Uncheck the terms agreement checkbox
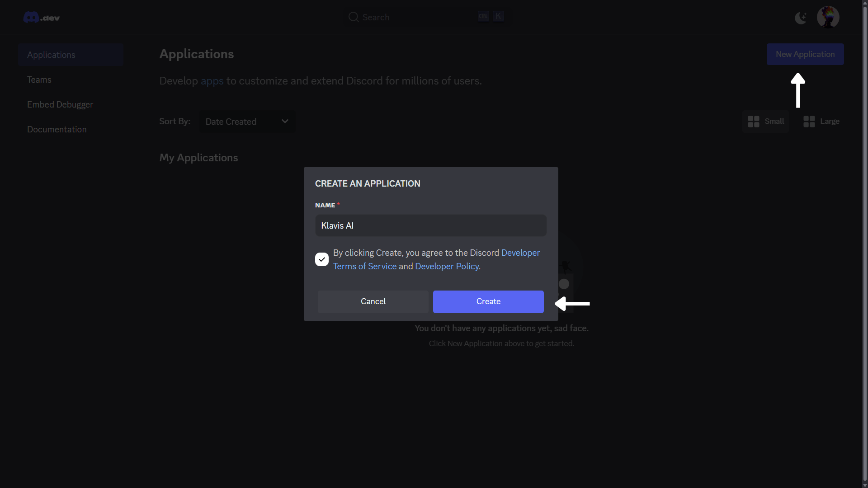868x488 pixels. point(322,259)
